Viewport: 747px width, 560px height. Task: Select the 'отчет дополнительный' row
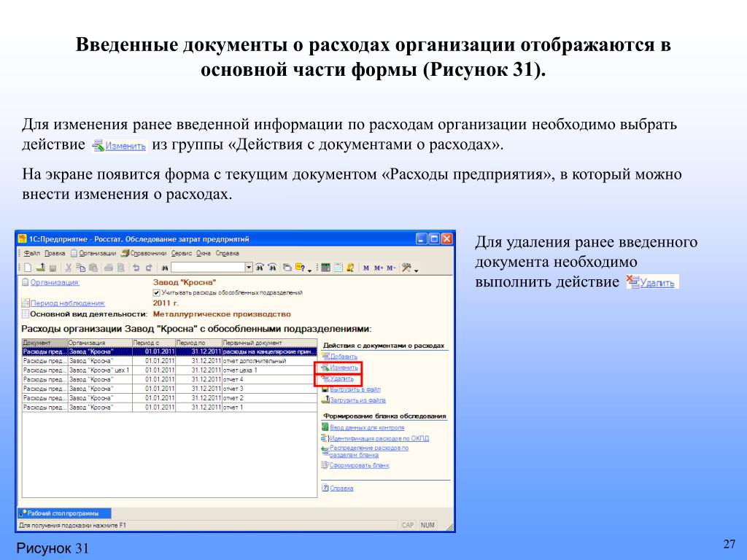[169, 361]
